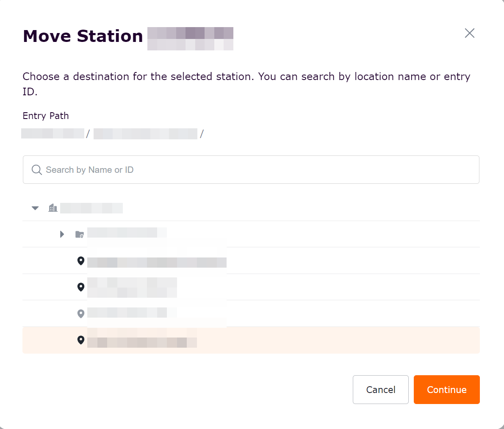Collapse the top-level organization tree node
This screenshot has height=429, width=504.
pyautogui.click(x=35, y=208)
